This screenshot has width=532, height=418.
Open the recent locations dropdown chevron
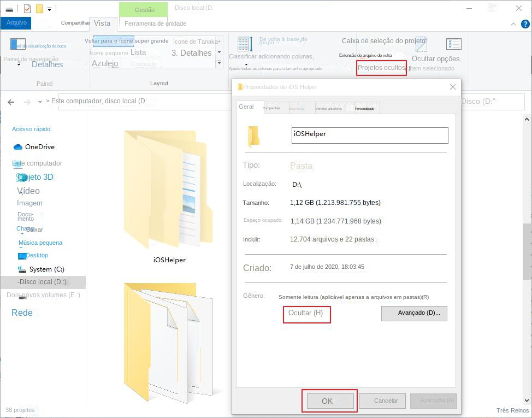pyautogui.click(x=40, y=102)
